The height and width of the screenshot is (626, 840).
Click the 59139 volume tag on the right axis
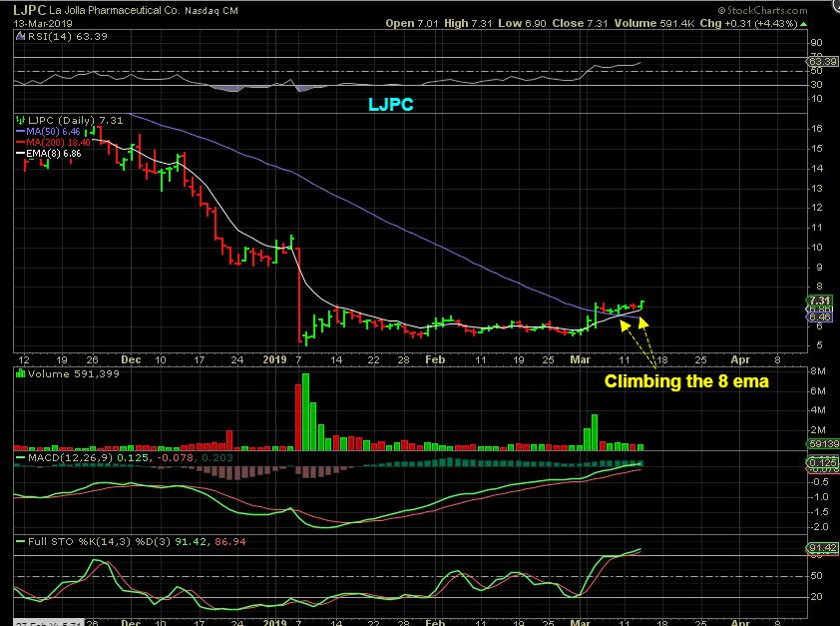tap(822, 443)
